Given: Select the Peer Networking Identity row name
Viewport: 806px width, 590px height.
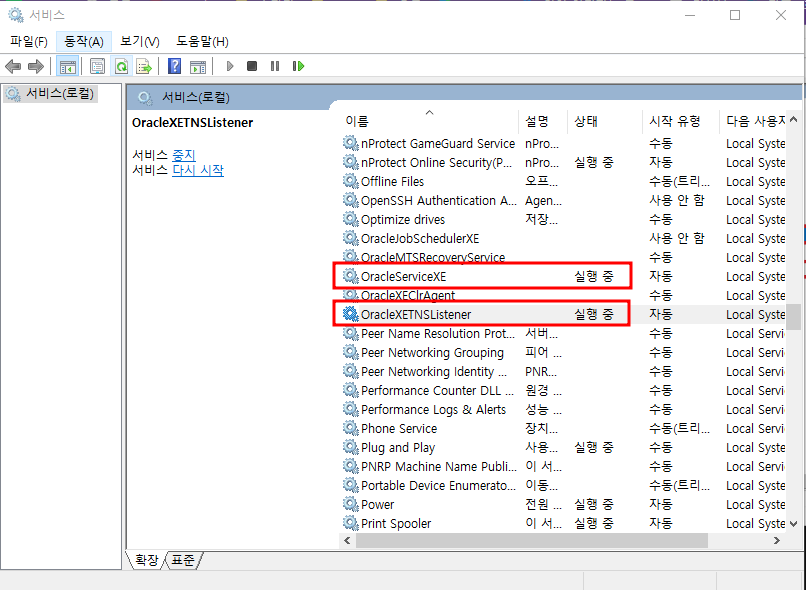Looking at the screenshot, I should coord(434,372).
